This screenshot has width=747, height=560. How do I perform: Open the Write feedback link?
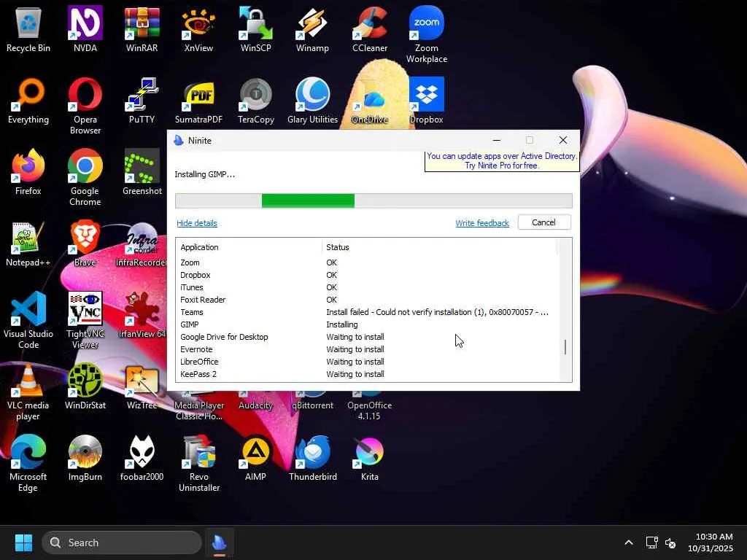tap(482, 223)
